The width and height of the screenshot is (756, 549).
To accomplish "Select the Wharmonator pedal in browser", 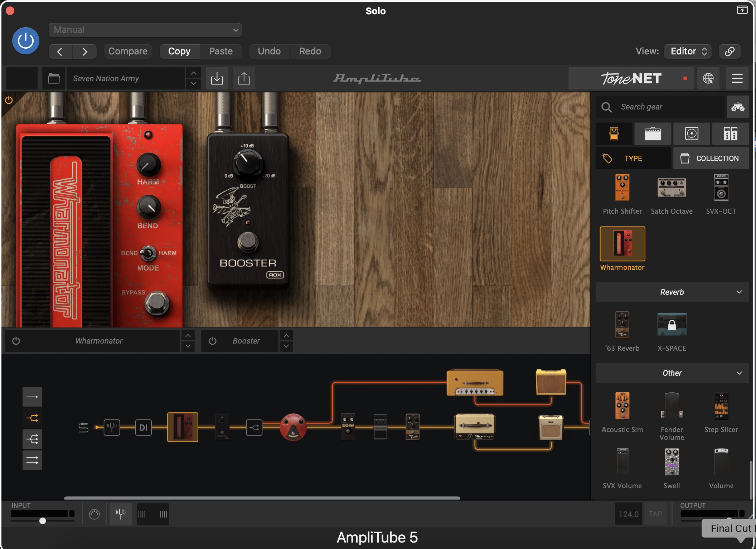I will click(x=622, y=249).
